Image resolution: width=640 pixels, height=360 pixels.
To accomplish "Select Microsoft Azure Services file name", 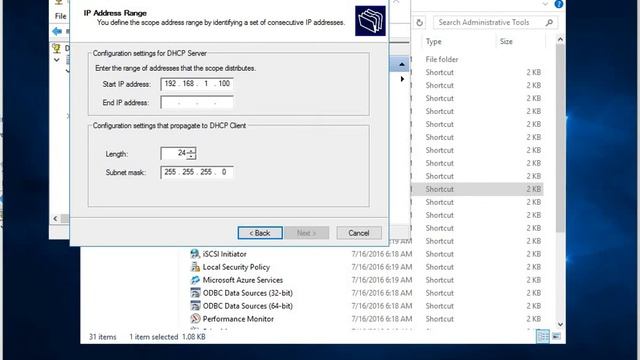I will pos(242,280).
